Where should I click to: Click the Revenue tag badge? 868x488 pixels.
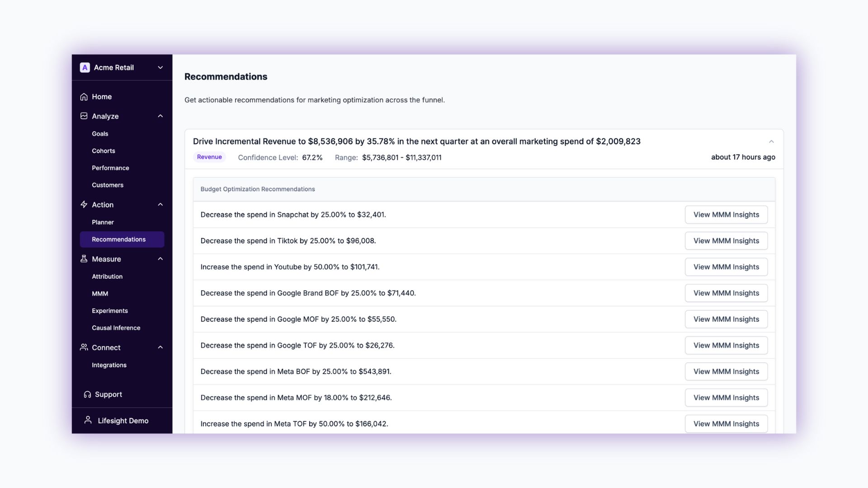pos(209,157)
